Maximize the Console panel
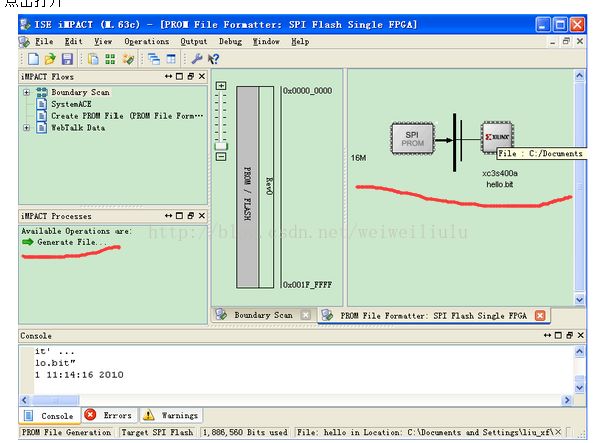Viewport: 597px width, 443px height. [x=558, y=335]
